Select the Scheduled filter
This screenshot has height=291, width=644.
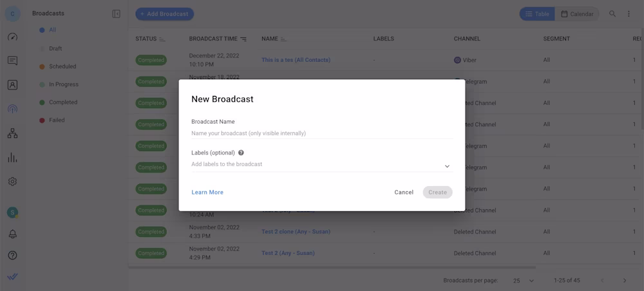tap(62, 66)
